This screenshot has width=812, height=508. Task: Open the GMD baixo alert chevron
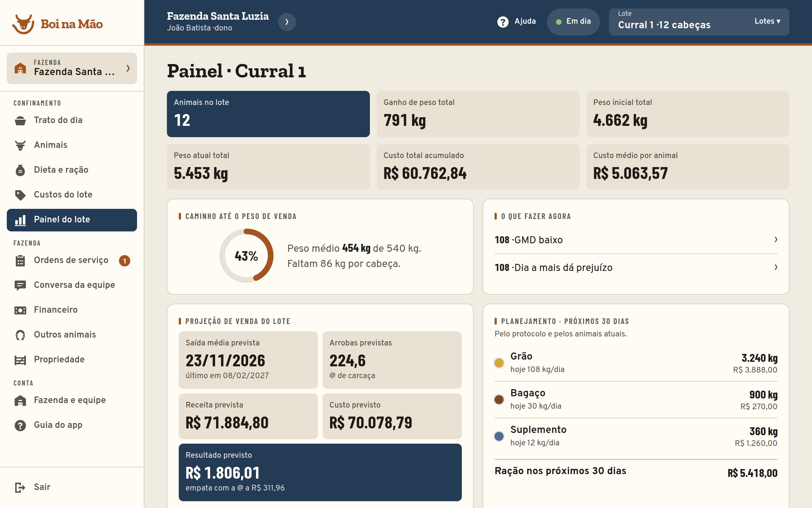pyautogui.click(x=776, y=240)
